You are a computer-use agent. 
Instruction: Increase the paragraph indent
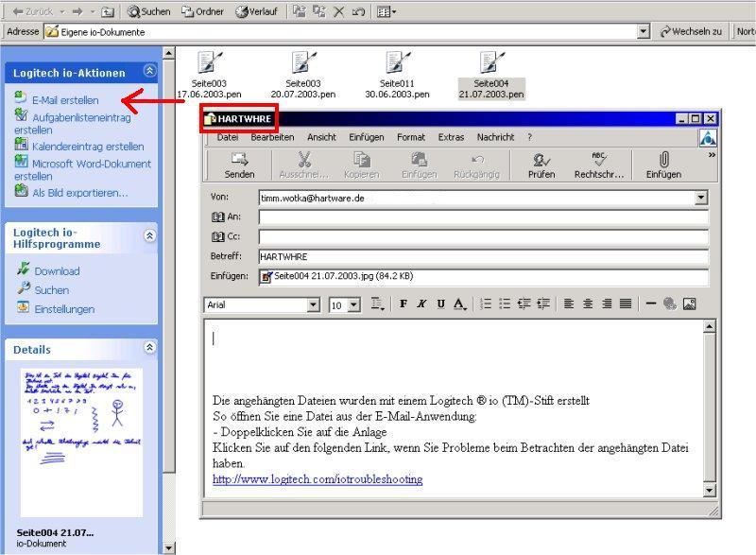(543, 304)
